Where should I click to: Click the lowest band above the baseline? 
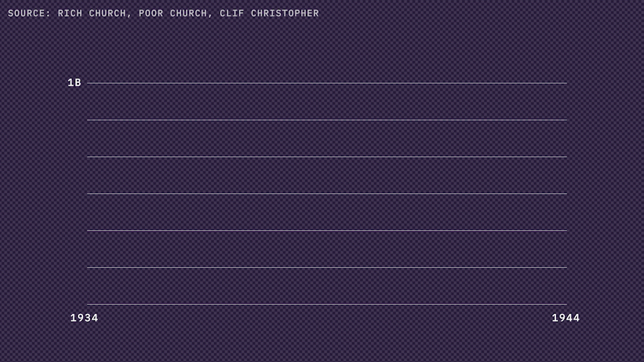pyautogui.click(x=327, y=286)
